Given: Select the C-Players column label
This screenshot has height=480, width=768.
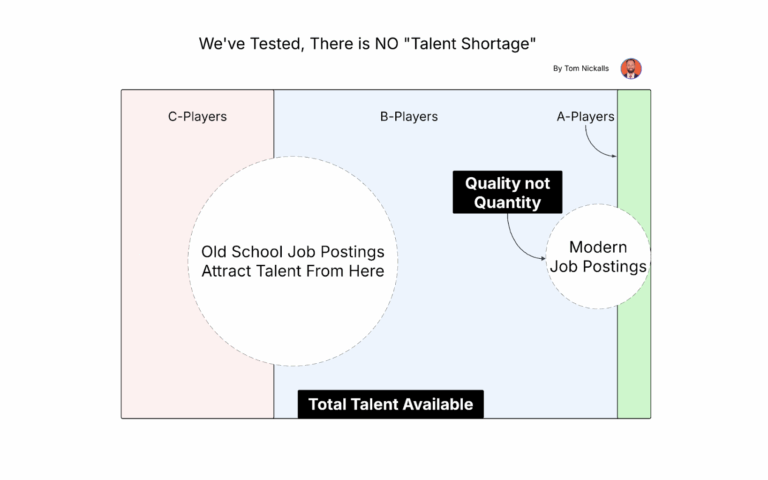Looking at the screenshot, I should coord(197,117).
